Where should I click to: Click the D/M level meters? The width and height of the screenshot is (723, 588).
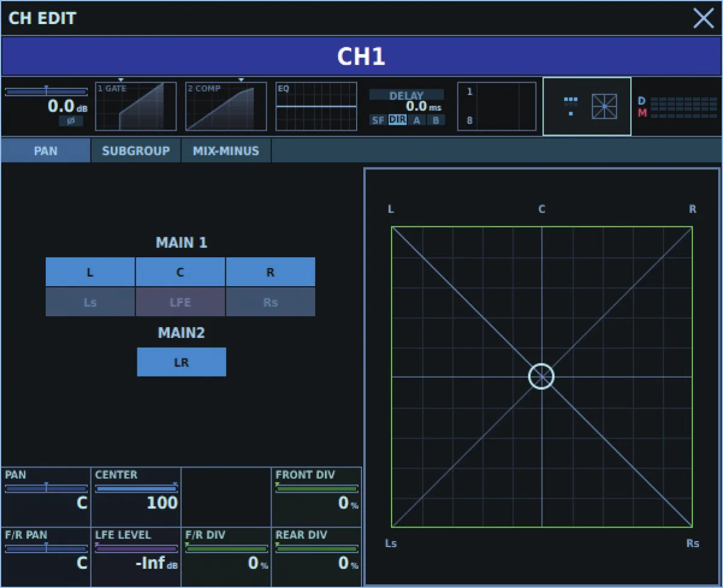tap(678, 107)
